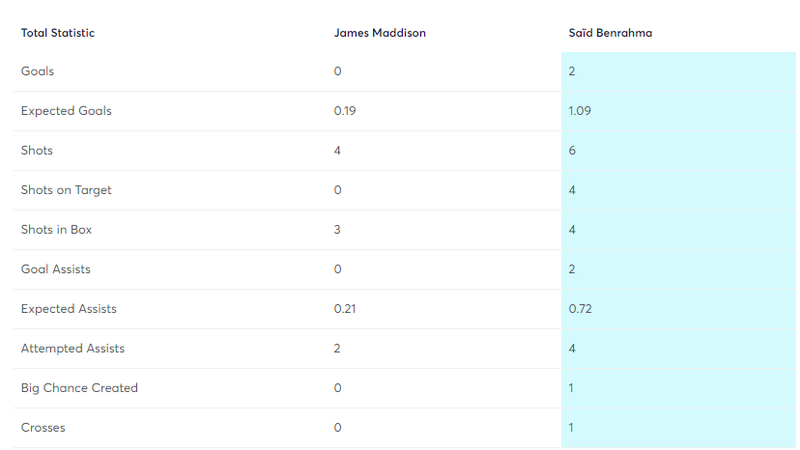Click the Big Chance Created row label

[x=79, y=388]
